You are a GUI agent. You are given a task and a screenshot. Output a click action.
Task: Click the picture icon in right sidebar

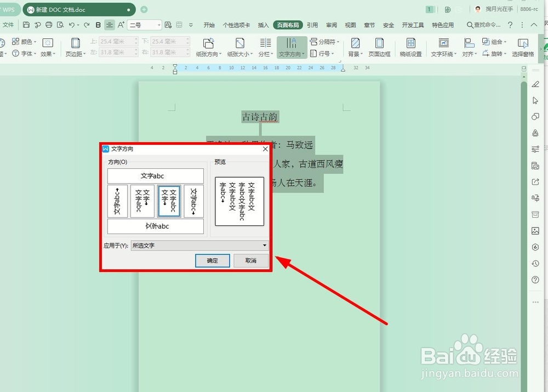[535, 231]
